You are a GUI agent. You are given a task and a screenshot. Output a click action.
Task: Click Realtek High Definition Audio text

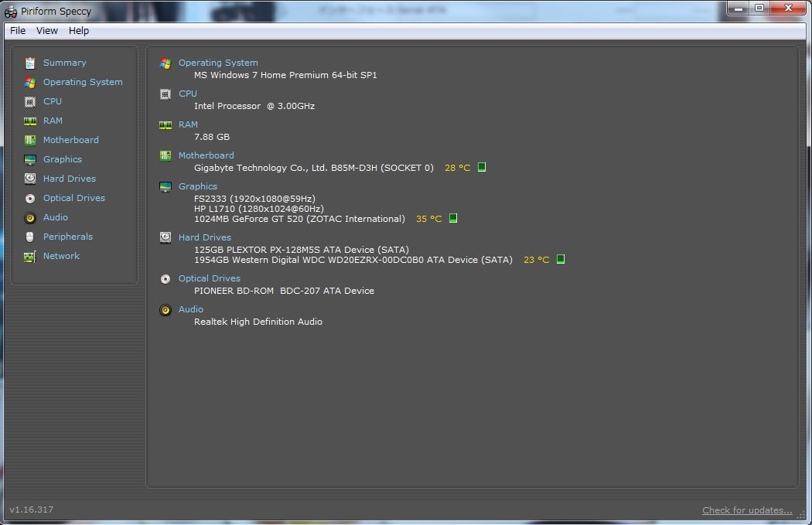[258, 322]
